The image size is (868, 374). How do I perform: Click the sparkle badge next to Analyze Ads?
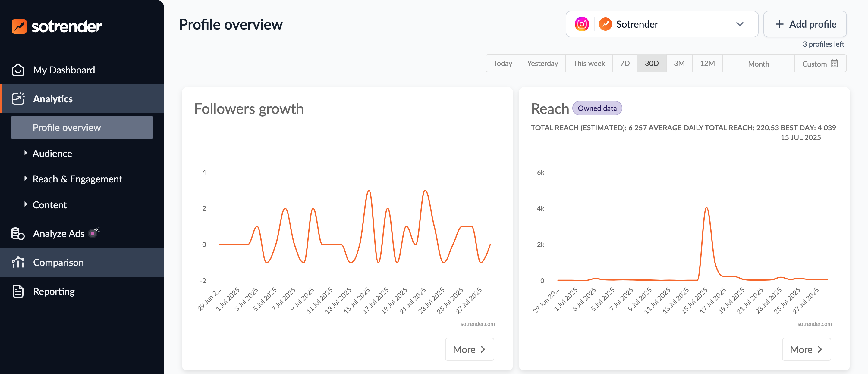(94, 232)
